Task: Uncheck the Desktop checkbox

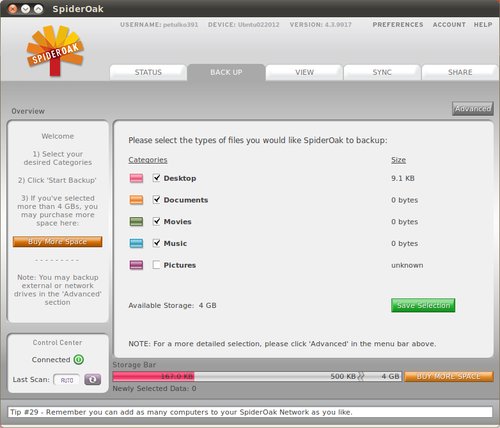Action: tap(156, 178)
